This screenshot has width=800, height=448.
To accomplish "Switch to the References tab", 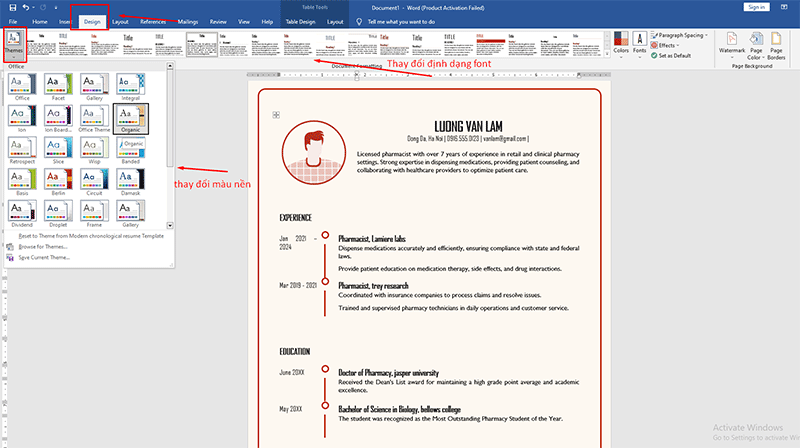I will coord(153,22).
